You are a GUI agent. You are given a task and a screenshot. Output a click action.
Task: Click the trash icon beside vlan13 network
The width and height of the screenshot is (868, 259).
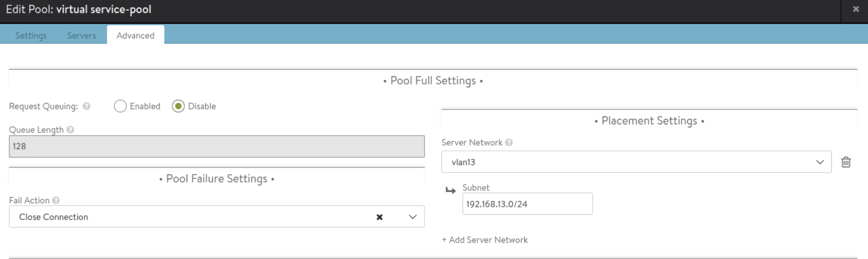point(846,162)
